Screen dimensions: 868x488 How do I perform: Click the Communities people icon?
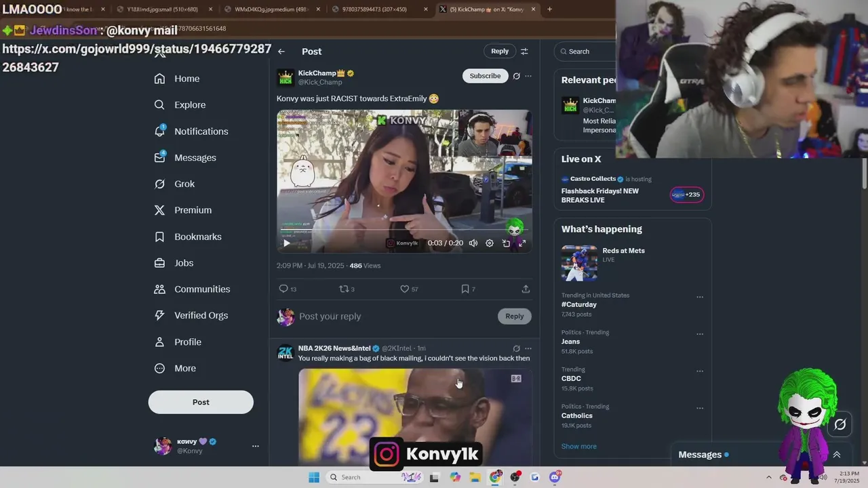[x=159, y=289]
